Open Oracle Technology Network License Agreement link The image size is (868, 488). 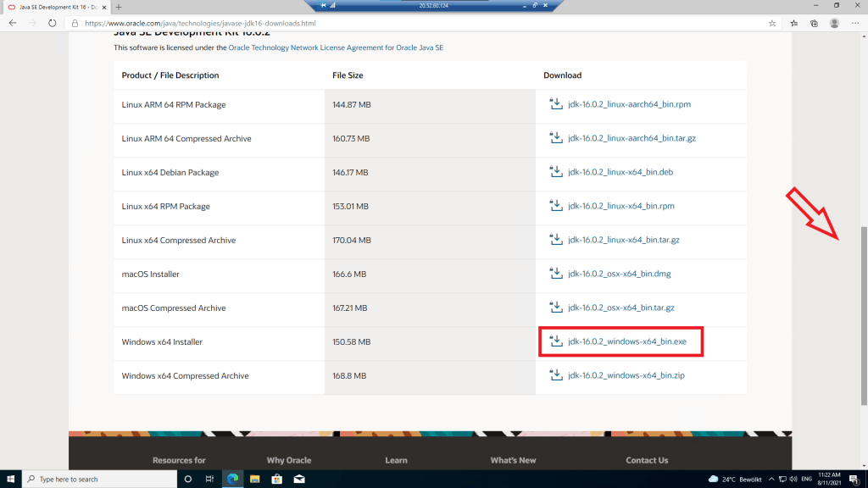(x=336, y=47)
